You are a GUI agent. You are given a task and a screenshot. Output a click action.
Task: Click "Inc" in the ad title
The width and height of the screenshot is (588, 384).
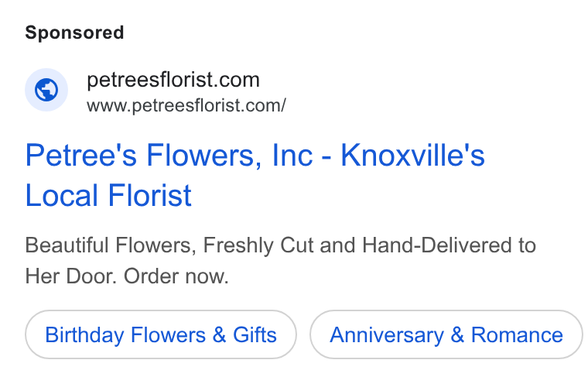pyautogui.click(x=292, y=155)
